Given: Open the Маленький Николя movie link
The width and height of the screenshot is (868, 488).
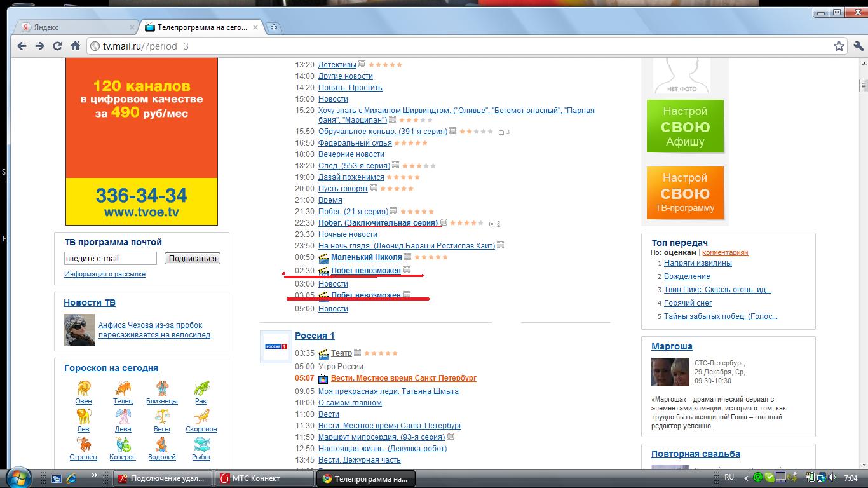Looking at the screenshot, I should click(366, 257).
